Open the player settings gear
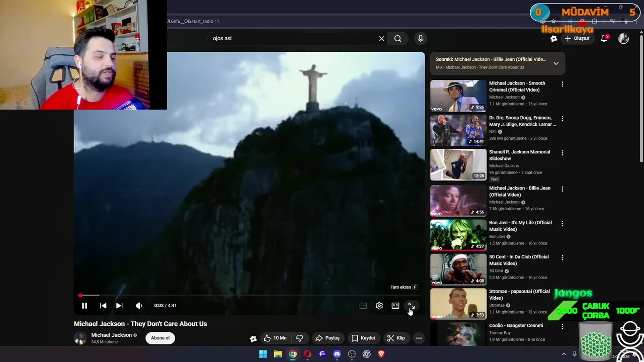Viewport: 644px width, 362px height. (x=379, y=306)
